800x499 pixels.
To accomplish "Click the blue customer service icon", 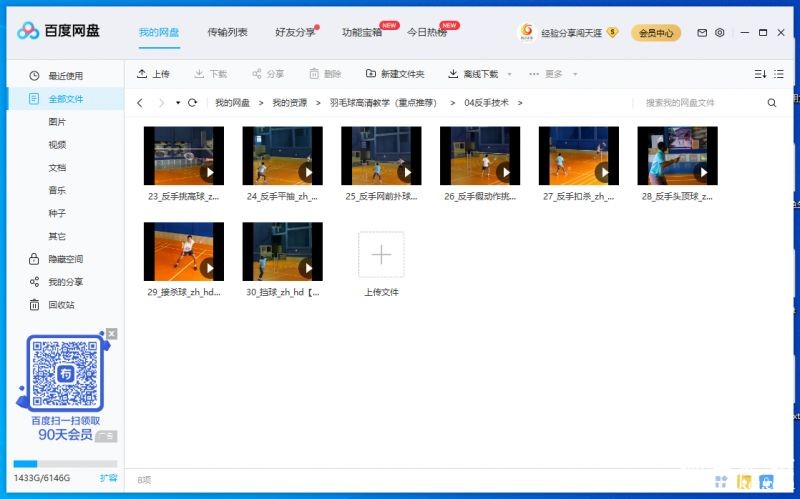I will [766, 481].
